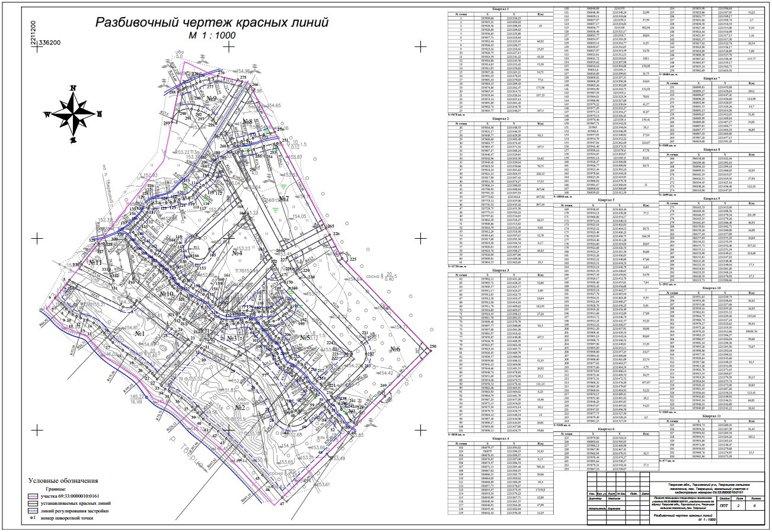Image resolution: width=772 pixels, height=532 pixels.
Task: Click turning point number '249' near the map's east corner
Action: (x=383, y=386)
